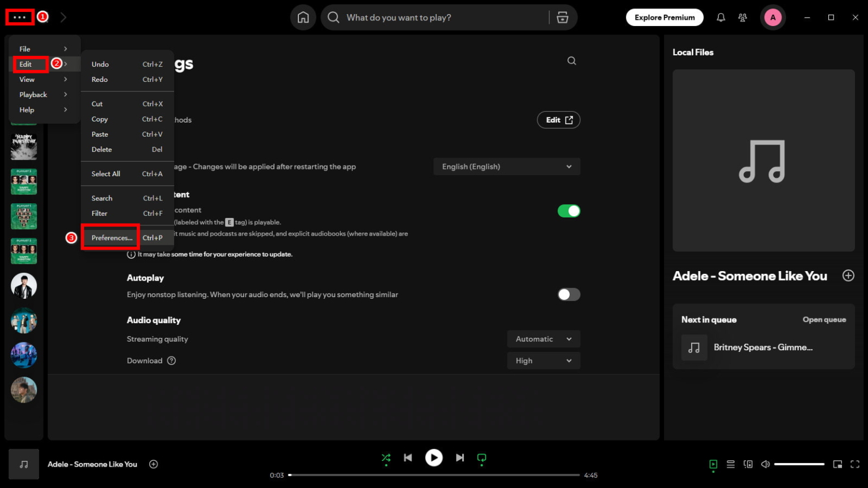
Task: Open the language selection dropdown
Action: click(506, 166)
